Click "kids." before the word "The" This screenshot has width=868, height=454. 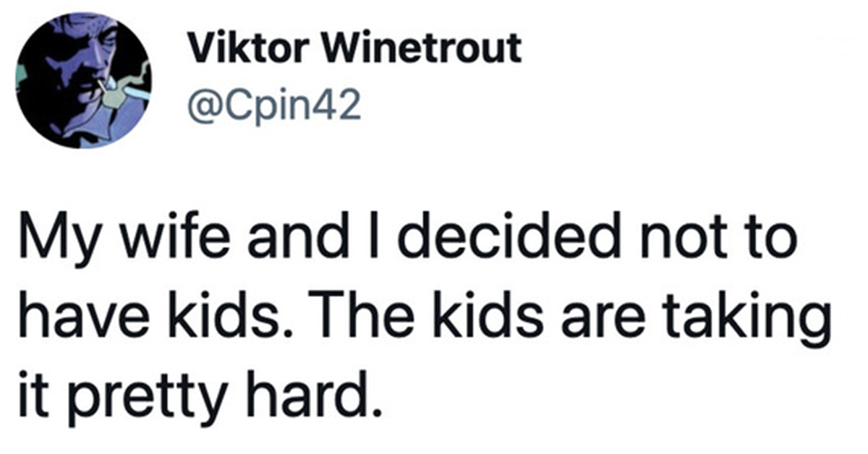click(232, 322)
